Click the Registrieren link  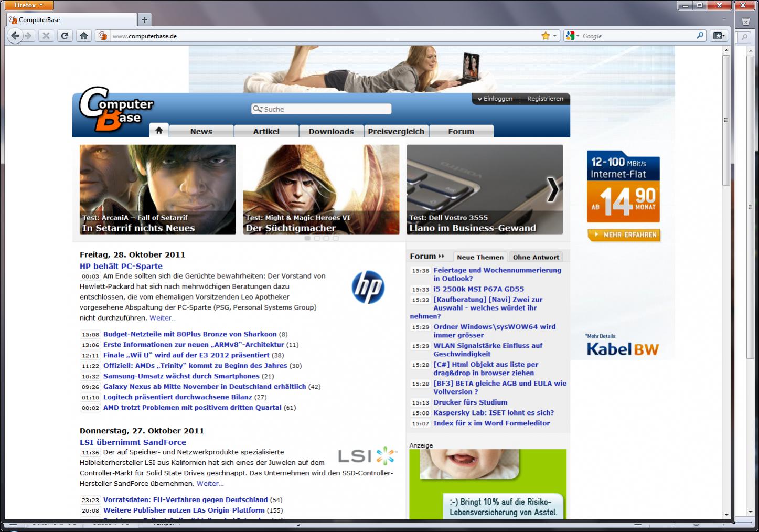545,99
